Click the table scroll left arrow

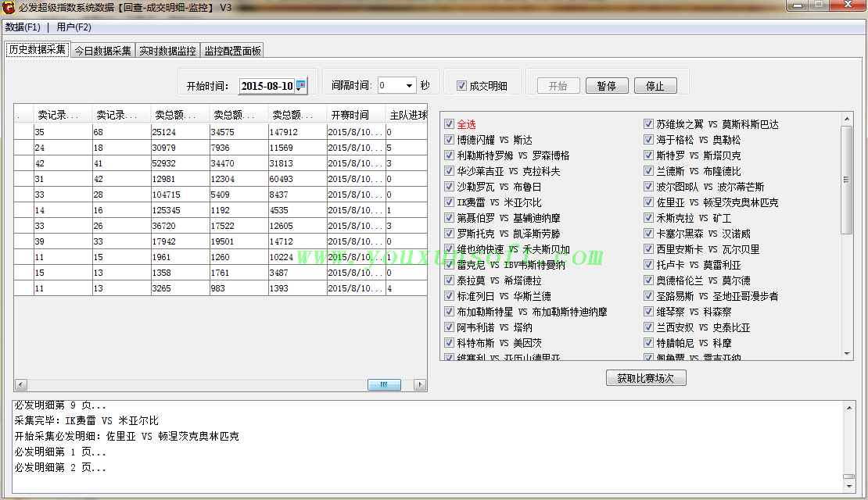click(x=21, y=384)
